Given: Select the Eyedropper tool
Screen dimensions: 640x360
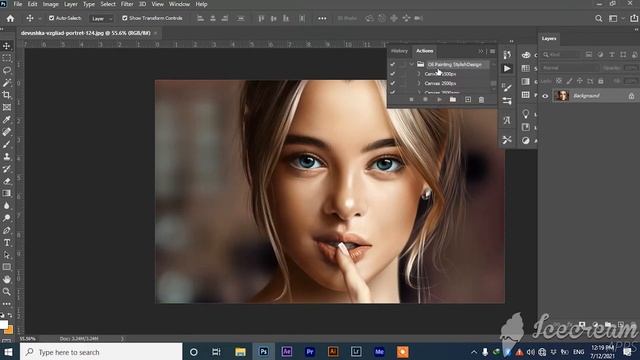Looking at the screenshot, I should pos(7,119).
